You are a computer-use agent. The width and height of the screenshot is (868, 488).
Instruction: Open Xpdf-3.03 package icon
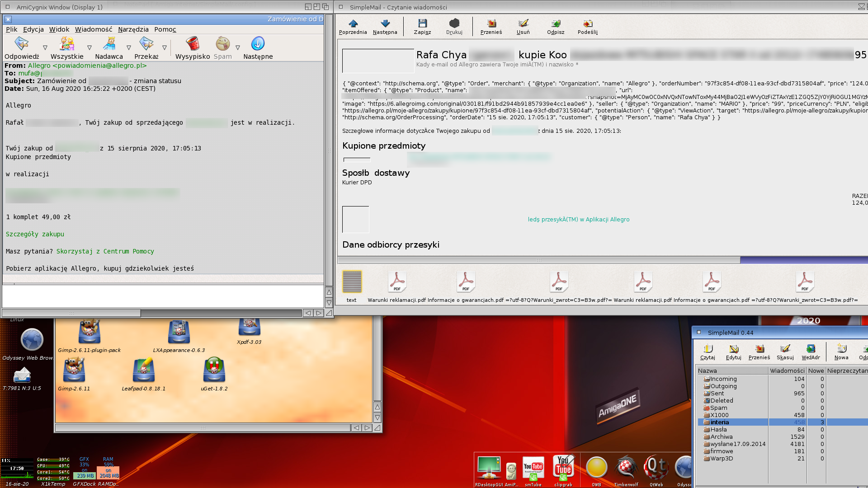point(249,327)
